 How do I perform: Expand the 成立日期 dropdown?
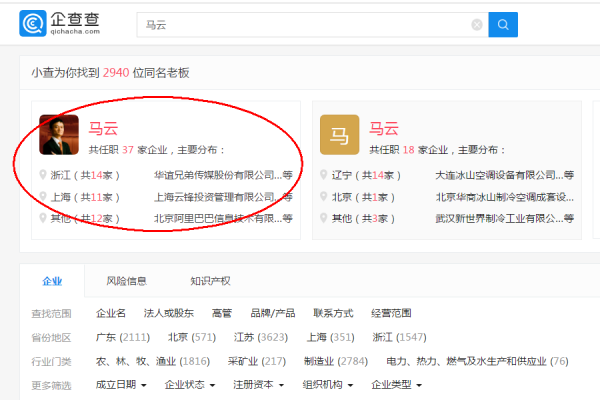(x=121, y=385)
